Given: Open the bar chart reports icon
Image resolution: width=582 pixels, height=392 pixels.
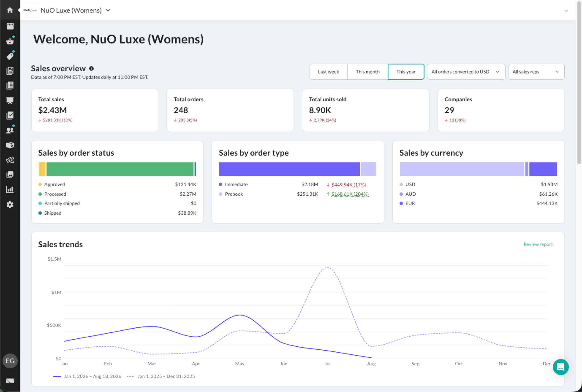Looking at the screenshot, I should coord(10,190).
